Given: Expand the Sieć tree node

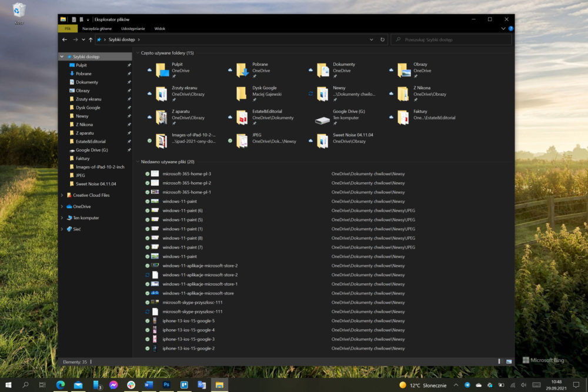Looking at the screenshot, I should [62, 229].
